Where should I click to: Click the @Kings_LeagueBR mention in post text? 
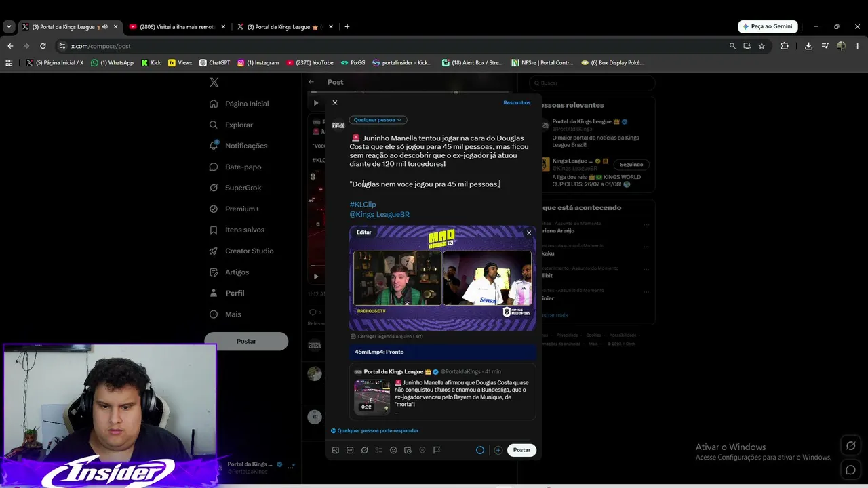click(380, 214)
